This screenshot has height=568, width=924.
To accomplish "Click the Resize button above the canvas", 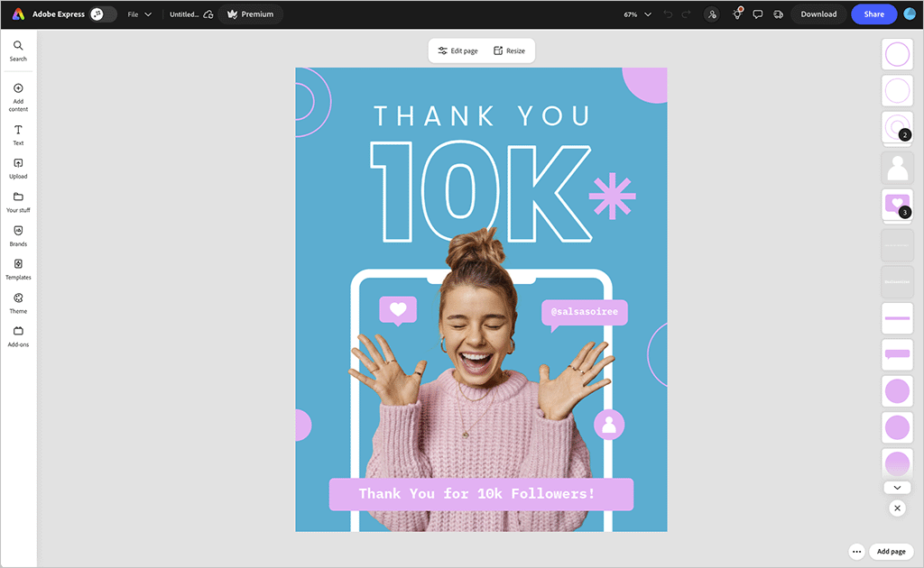I will pos(511,50).
